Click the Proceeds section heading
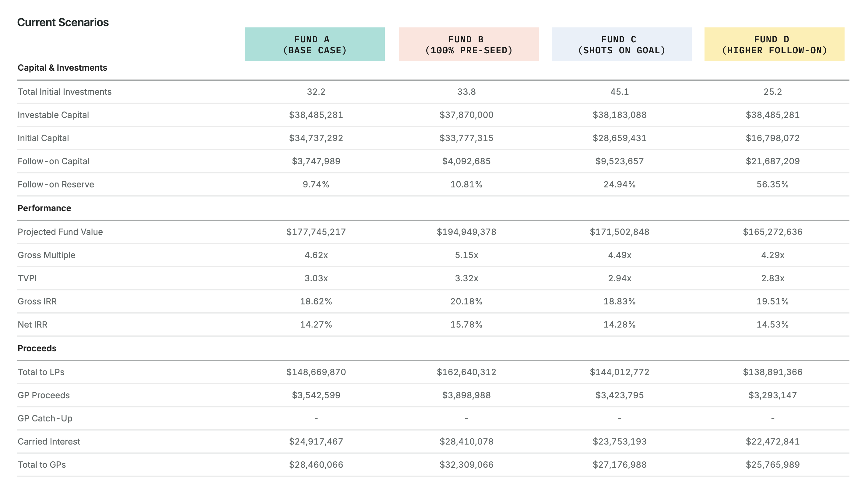 tap(37, 348)
